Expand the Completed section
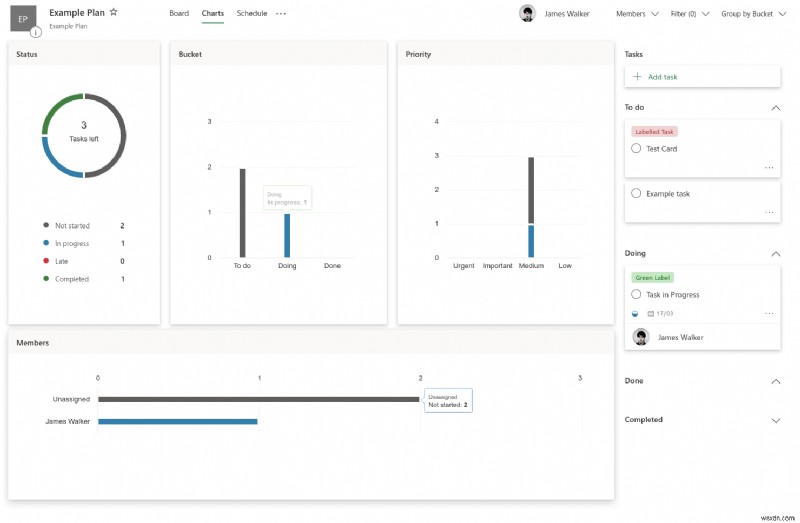The width and height of the screenshot is (800, 523). coord(776,420)
